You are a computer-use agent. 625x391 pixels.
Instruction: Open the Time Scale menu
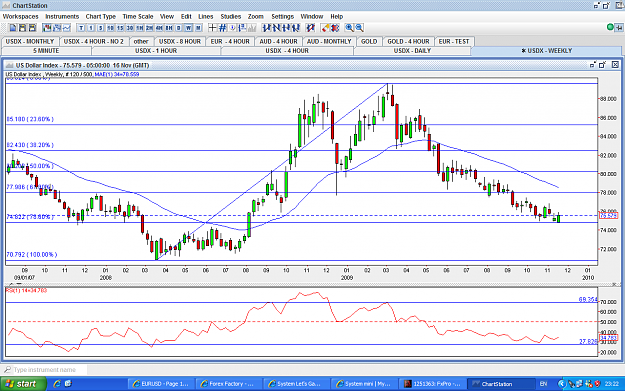point(138,16)
